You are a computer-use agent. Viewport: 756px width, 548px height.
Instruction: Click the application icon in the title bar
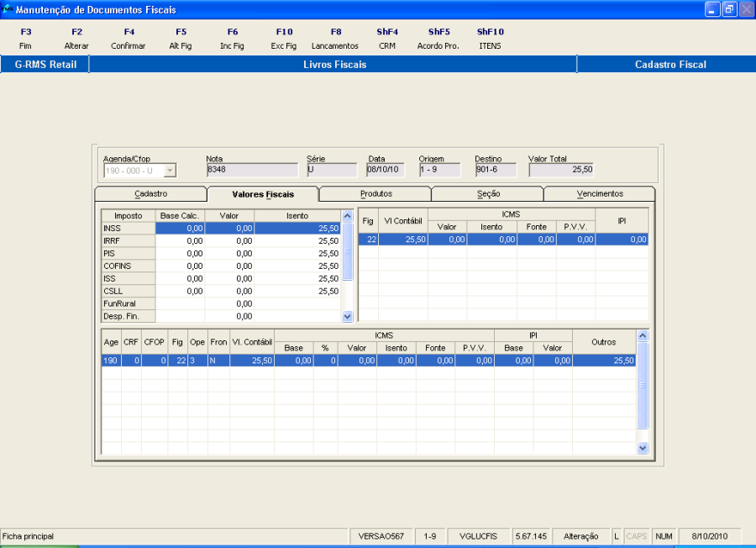click(x=8, y=8)
